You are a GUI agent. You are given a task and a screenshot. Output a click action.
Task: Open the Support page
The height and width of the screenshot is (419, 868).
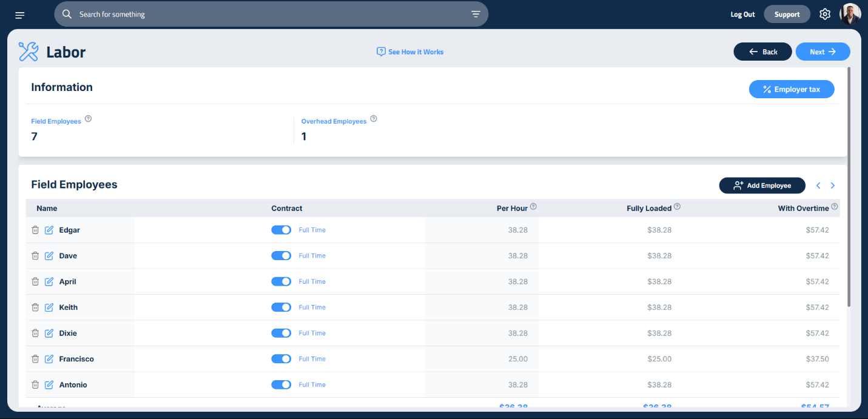(x=787, y=15)
